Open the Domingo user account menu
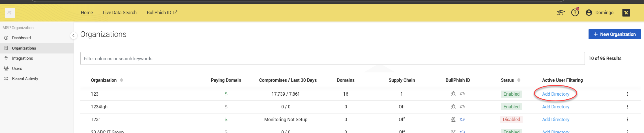 600,13
